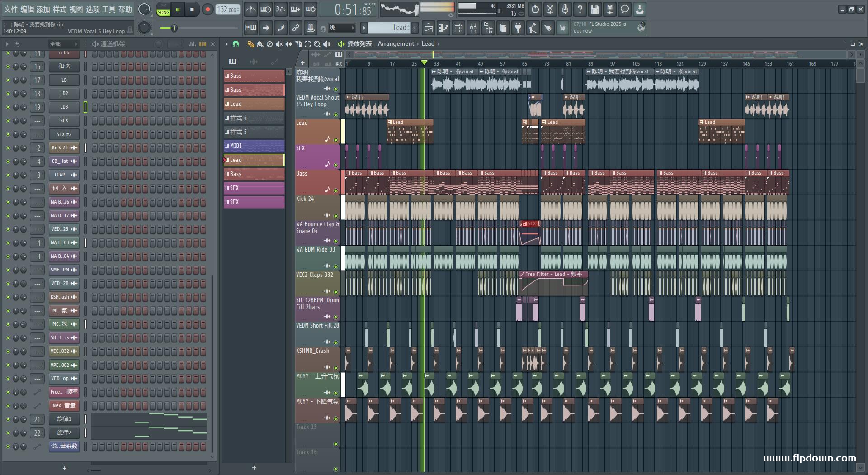
Task: Select the playlist Playback speaker tool
Action: click(x=326, y=44)
